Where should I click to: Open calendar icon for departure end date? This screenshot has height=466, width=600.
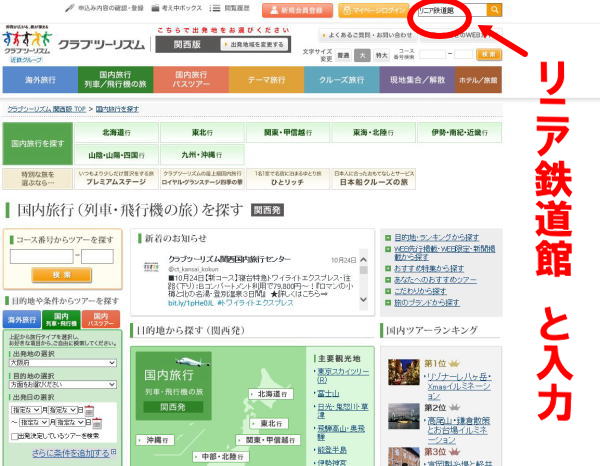[x=97, y=422]
